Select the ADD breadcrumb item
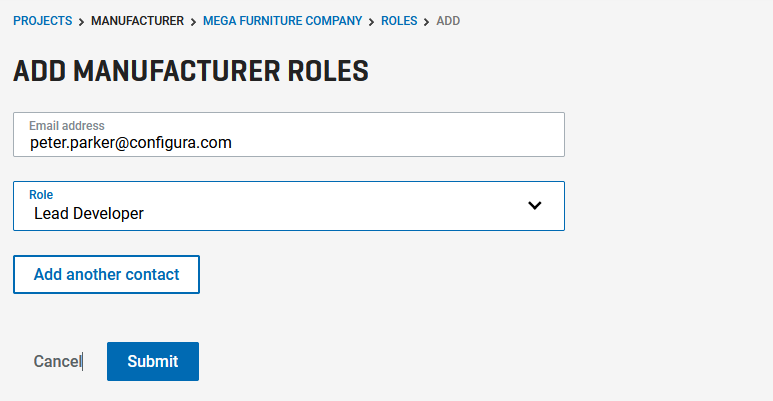Screen dimensions: 773x401 (448, 21)
